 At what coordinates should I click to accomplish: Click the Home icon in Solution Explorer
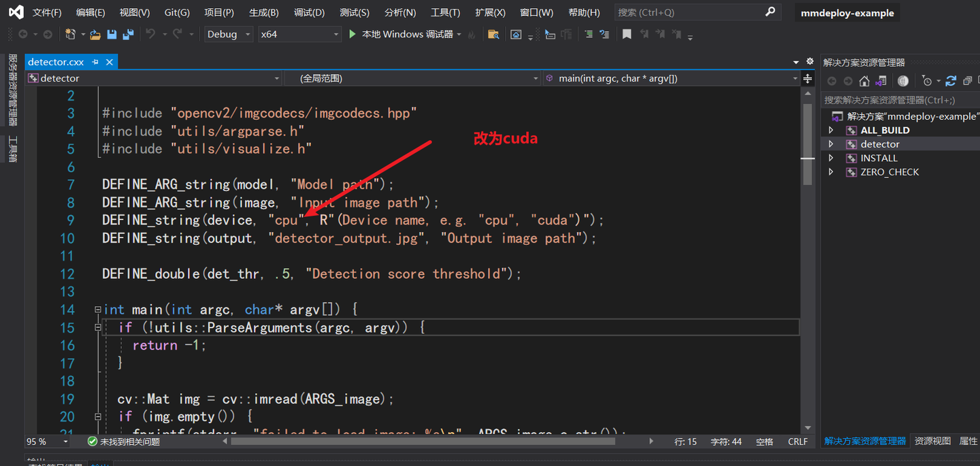864,81
